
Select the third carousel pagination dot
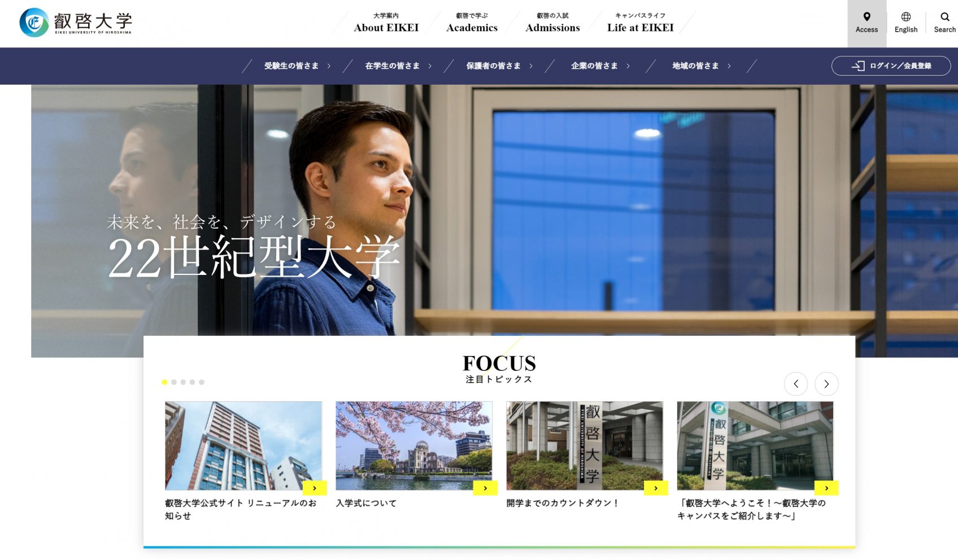point(183,382)
